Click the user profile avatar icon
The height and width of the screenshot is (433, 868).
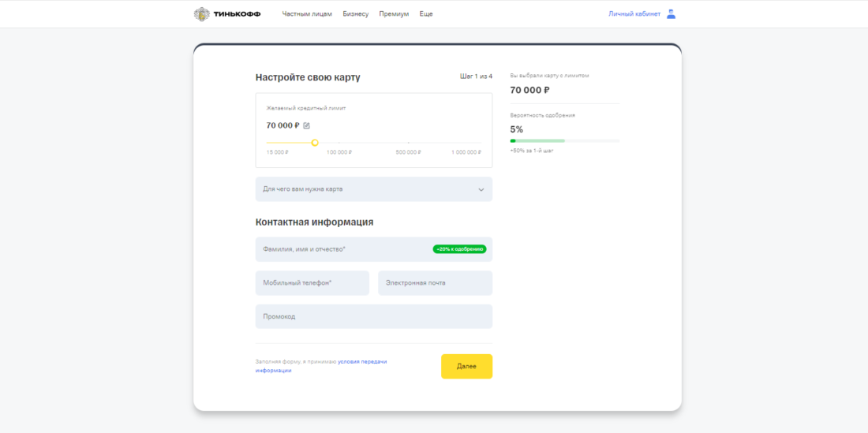click(671, 14)
